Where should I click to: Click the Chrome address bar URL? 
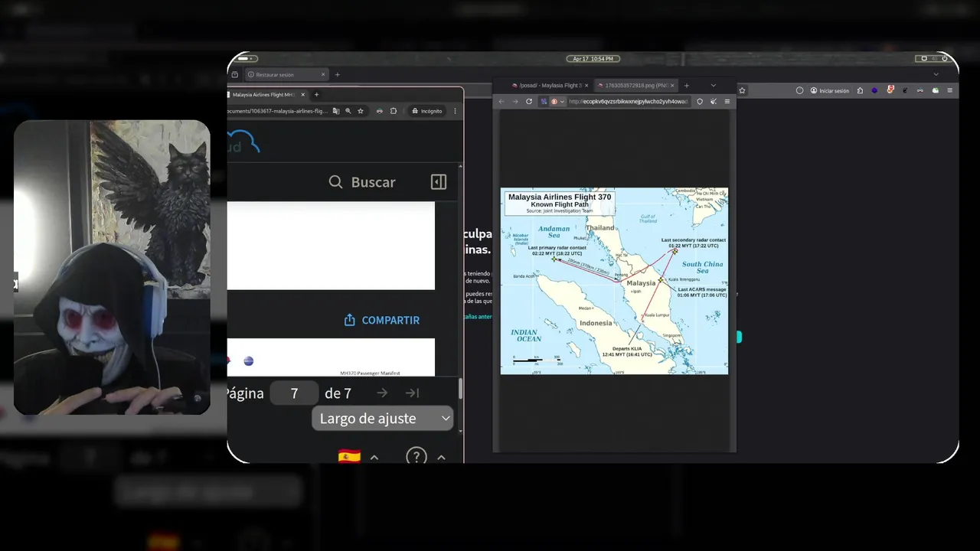pos(278,111)
